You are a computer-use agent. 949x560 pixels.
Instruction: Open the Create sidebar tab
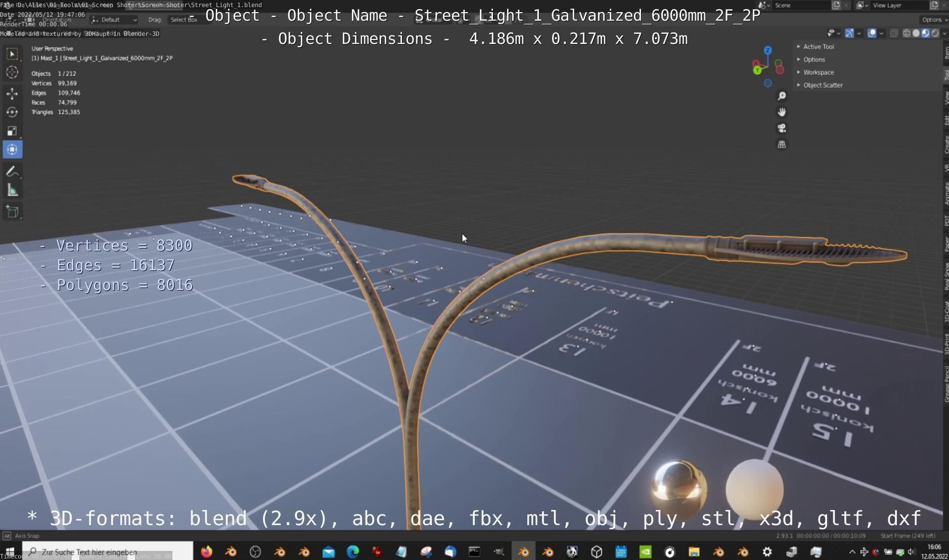coord(945,145)
